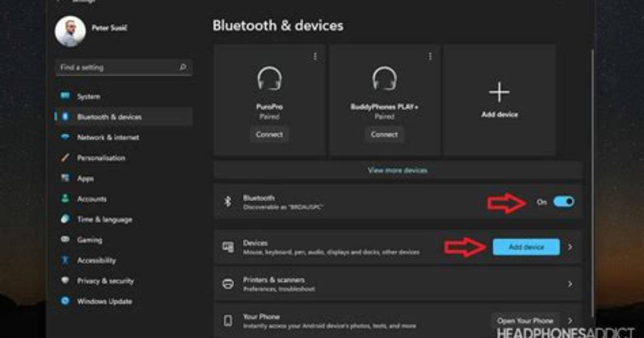
Task: Click the Accessibility figure icon
Action: [x=65, y=259]
